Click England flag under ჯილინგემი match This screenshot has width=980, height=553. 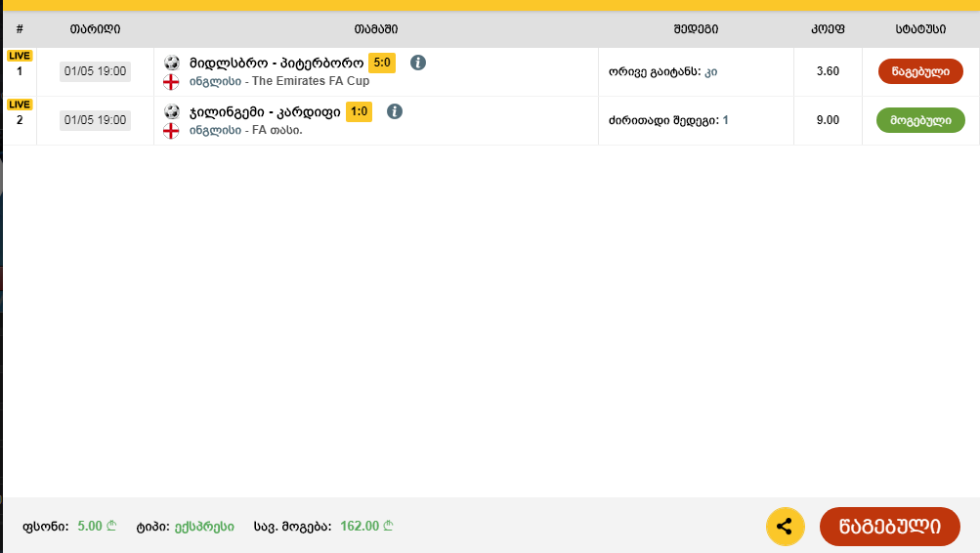coord(171,131)
